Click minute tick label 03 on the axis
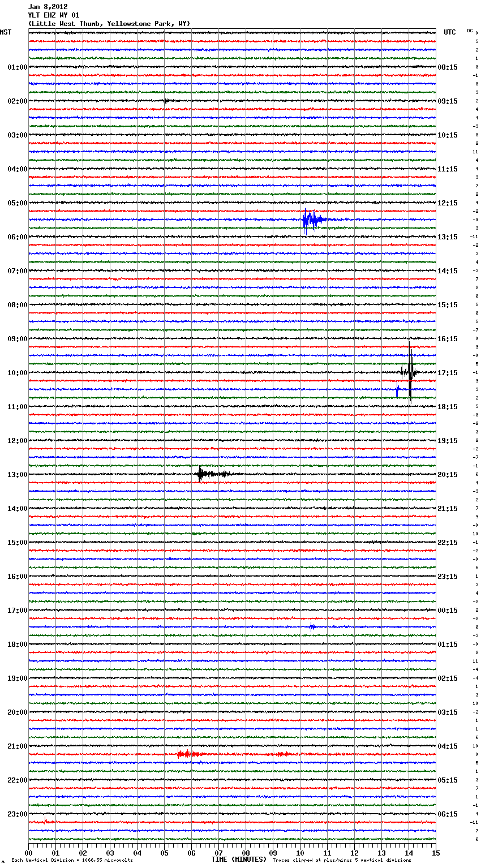481x868 pixels. [x=110, y=853]
